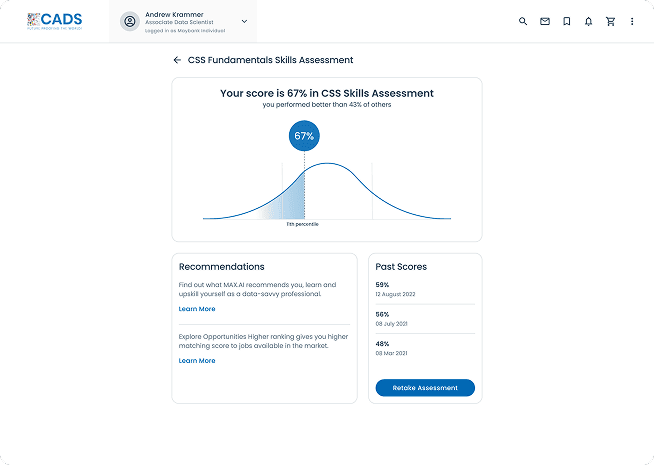Click the CADS logo
This screenshot has width=654, height=466.
[x=55, y=20]
